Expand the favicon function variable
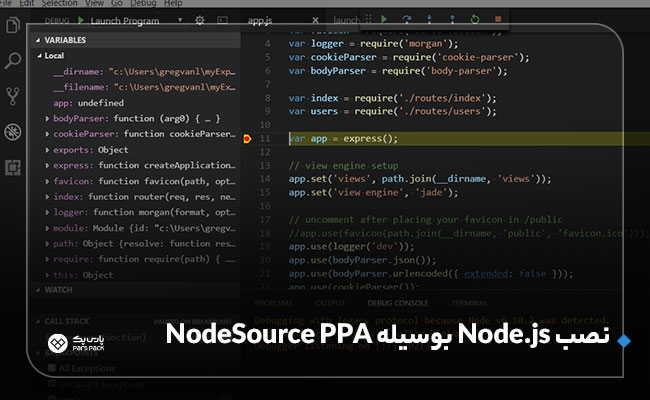The width and height of the screenshot is (650, 400). (47, 181)
